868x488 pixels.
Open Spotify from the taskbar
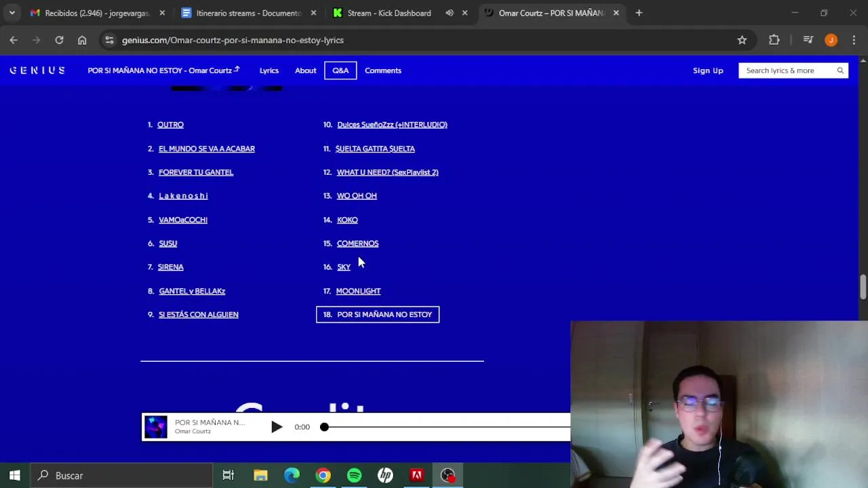tap(354, 476)
